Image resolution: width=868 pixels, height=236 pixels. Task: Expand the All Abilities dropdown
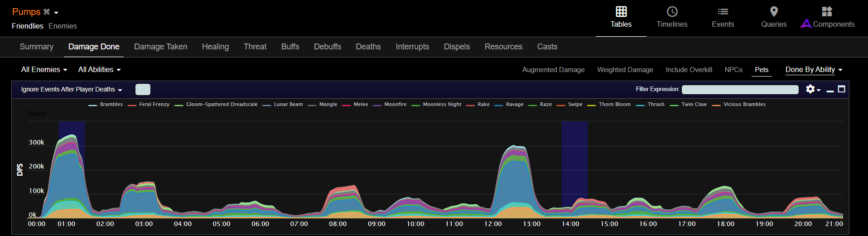click(x=99, y=70)
